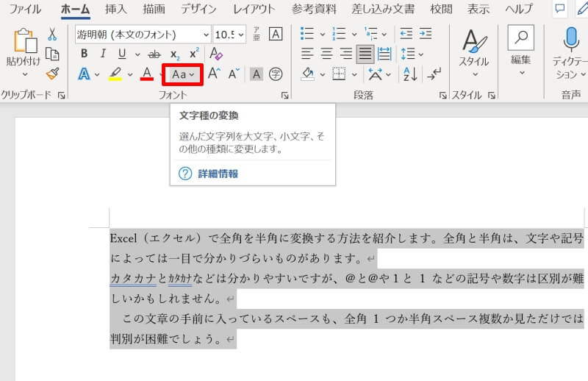This screenshot has width=588, height=381.
Task: Switch to the Layout tab
Action: [254, 9]
